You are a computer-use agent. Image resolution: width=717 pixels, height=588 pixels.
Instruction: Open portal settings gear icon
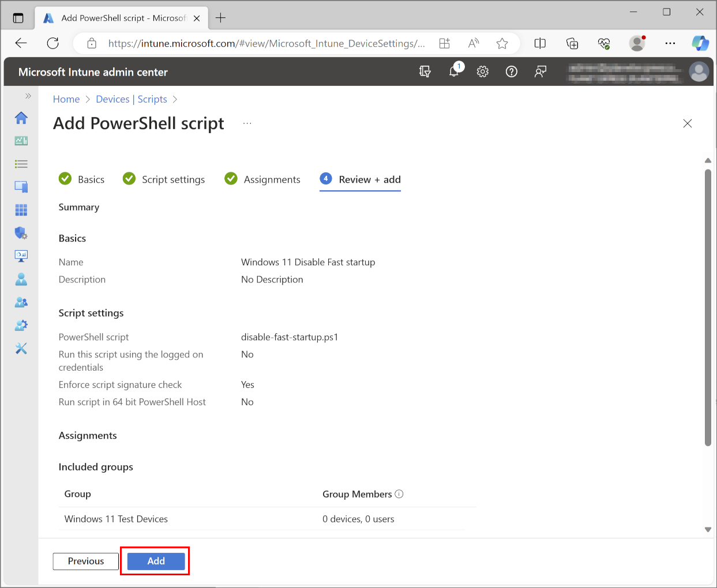(x=483, y=71)
